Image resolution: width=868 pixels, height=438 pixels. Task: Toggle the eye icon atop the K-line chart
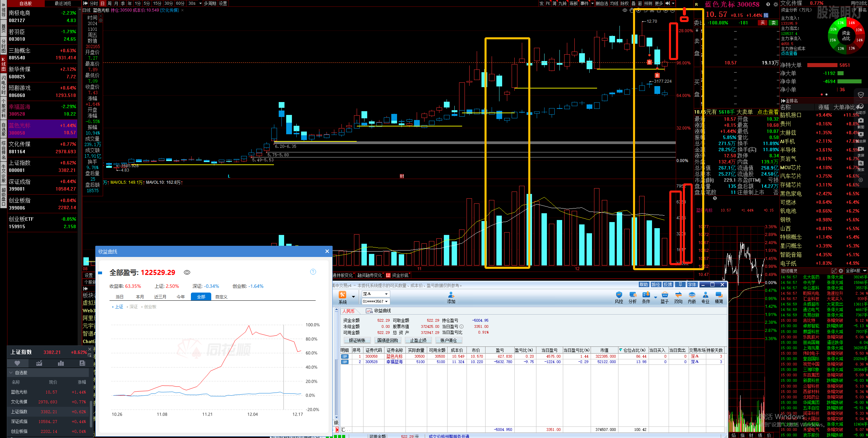coord(625,11)
